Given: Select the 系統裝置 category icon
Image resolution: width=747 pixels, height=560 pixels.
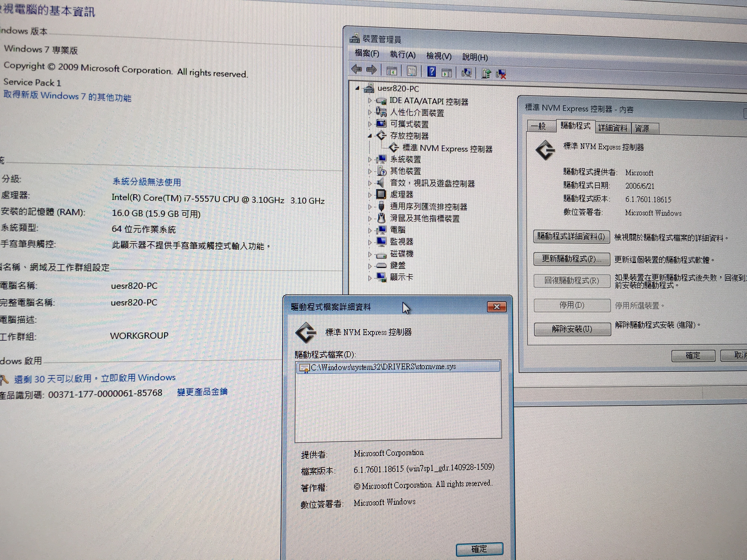Looking at the screenshot, I should click(x=381, y=159).
